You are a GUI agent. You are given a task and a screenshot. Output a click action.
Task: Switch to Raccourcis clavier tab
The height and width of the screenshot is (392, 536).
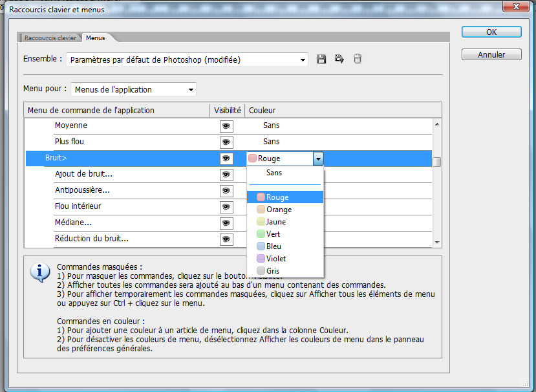click(50, 38)
